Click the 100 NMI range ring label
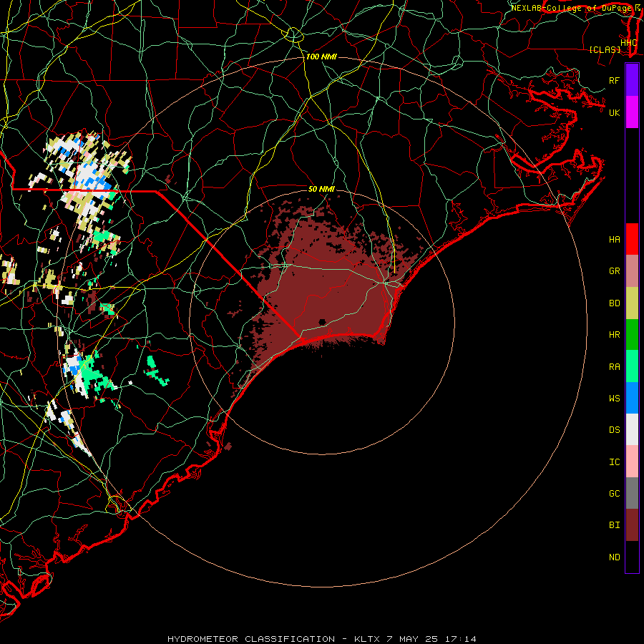 point(321,57)
